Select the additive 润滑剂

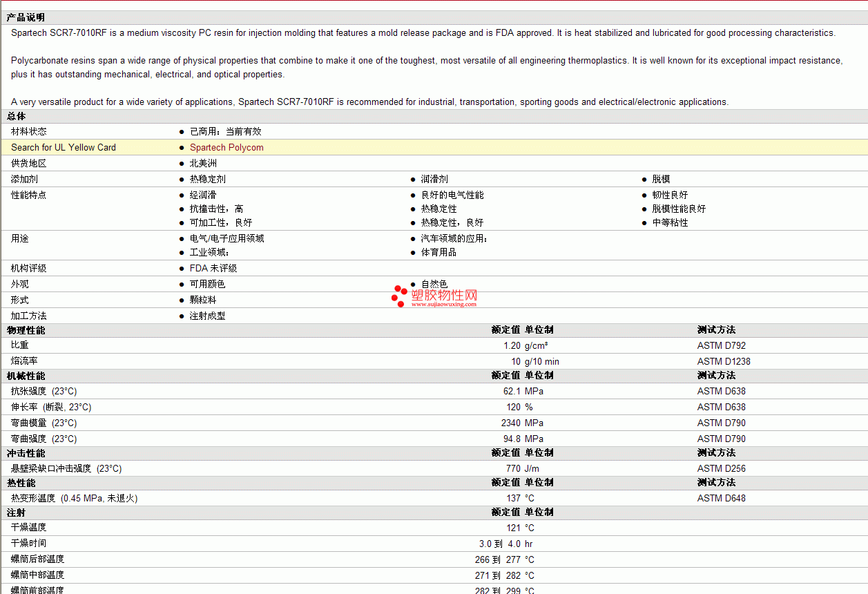pyautogui.click(x=434, y=179)
